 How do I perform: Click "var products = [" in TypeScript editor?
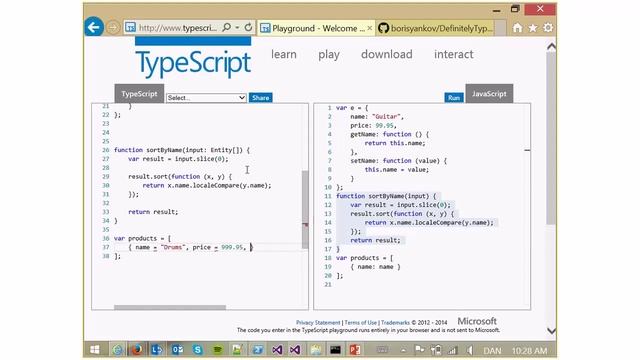pos(142,238)
